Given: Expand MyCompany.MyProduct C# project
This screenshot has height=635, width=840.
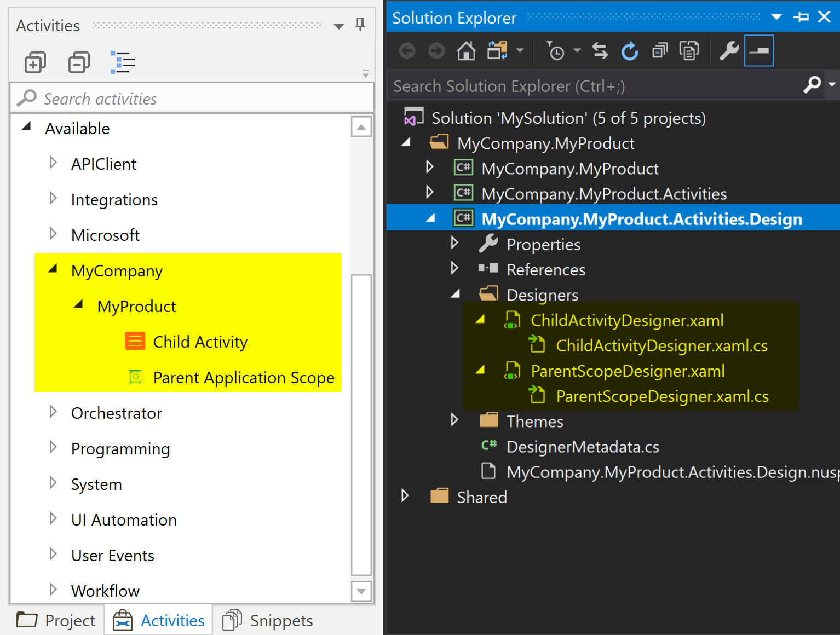Looking at the screenshot, I should (x=429, y=166).
